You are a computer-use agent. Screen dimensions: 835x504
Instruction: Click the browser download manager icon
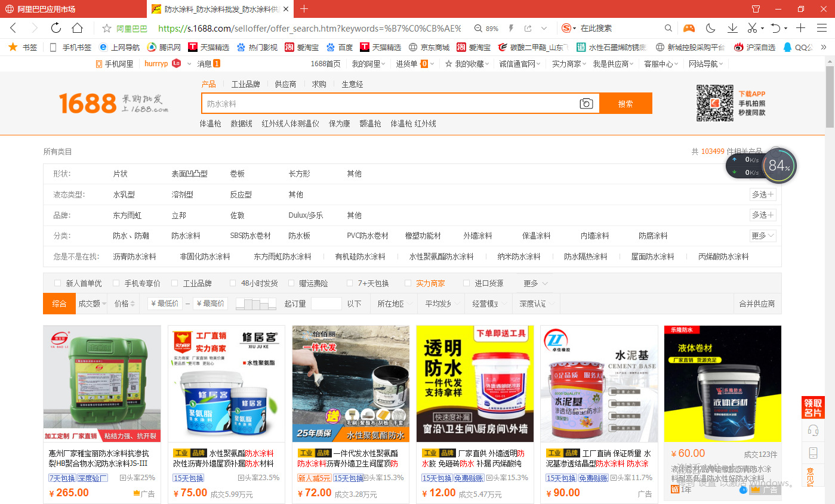click(732, 28)
